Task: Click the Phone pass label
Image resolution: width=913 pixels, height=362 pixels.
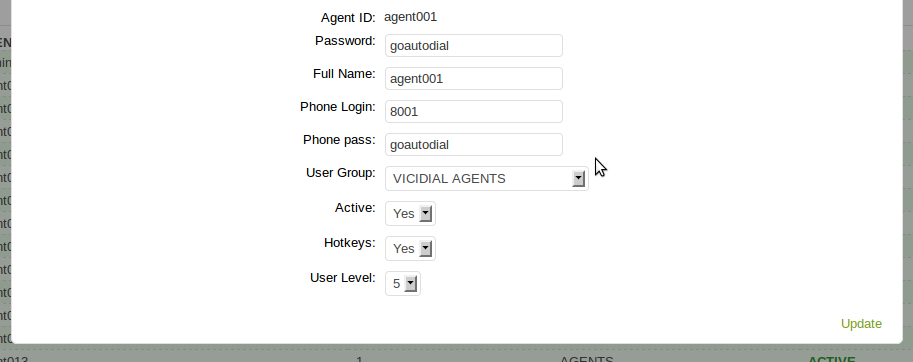Action: tap(339, 140)
